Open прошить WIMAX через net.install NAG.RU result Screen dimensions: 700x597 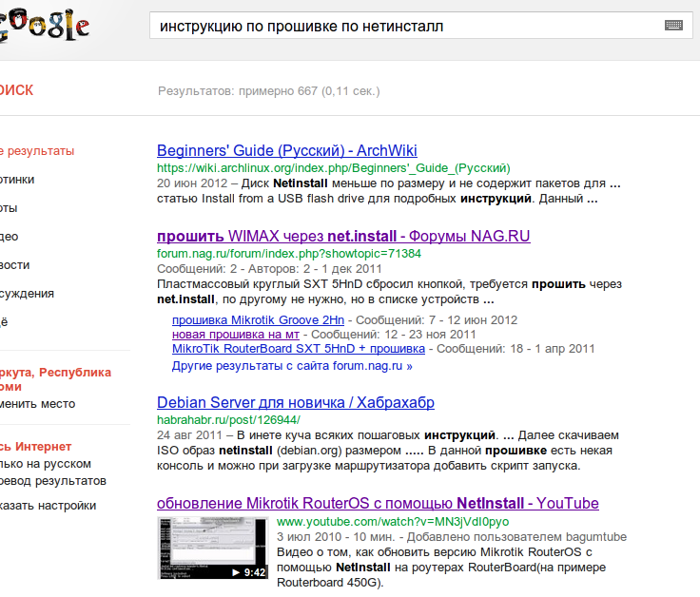coord(343,236)
